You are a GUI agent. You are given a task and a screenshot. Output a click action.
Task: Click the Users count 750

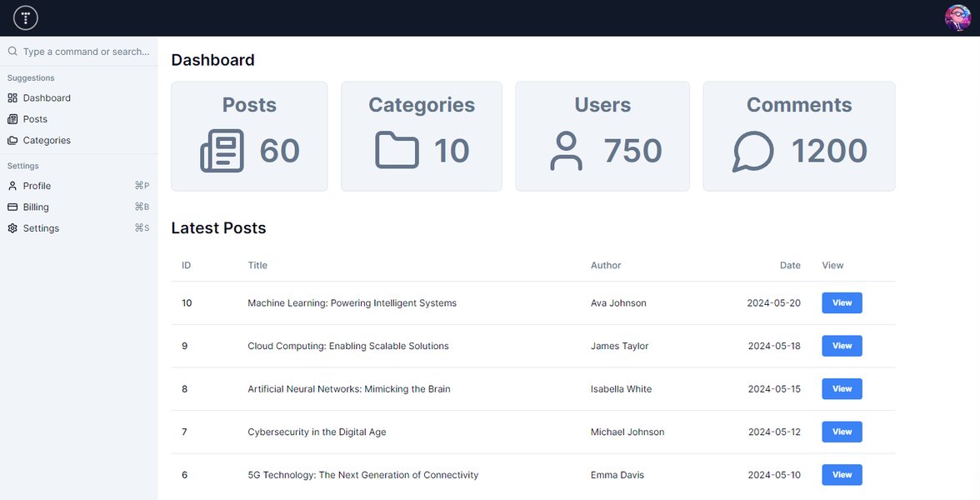(x=632, y=151)
